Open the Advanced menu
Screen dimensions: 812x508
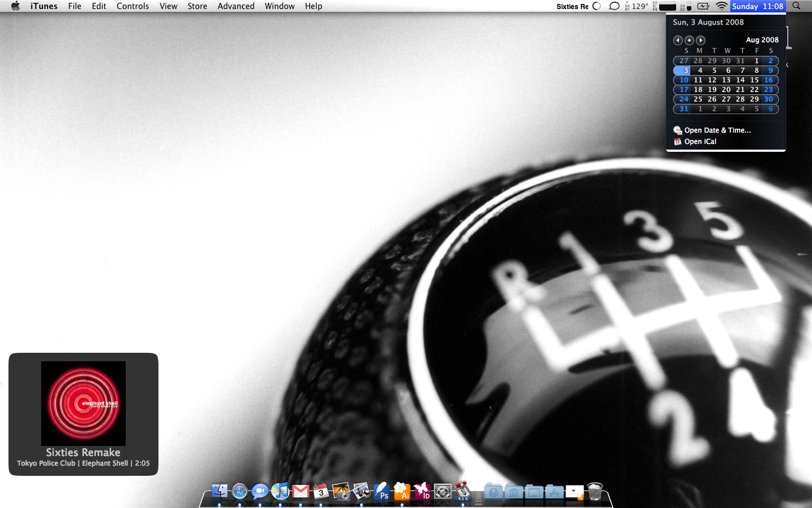pyautogui.click(x=236, y=6)
